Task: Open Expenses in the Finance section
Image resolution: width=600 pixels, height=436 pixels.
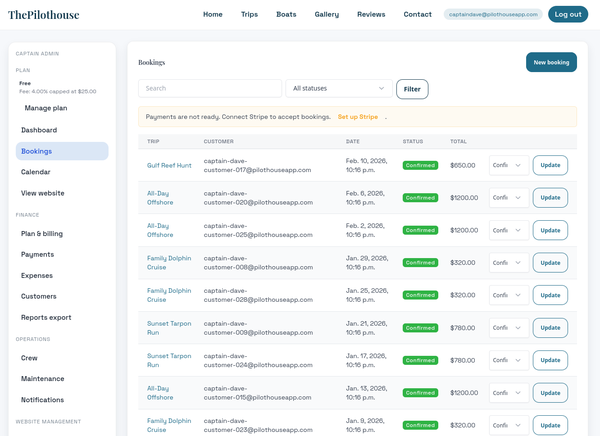Action: tap(37, 275)
